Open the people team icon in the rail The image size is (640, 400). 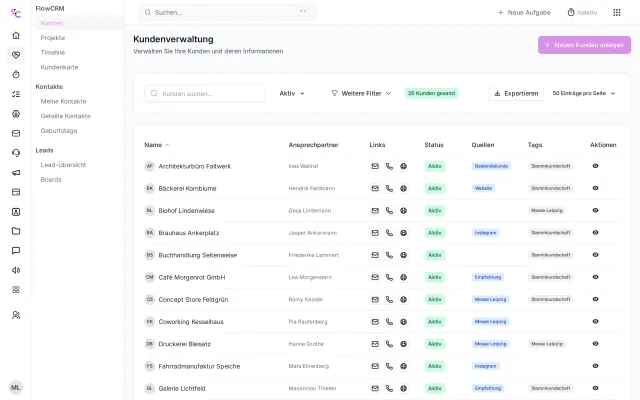click(x=16, y=315)
